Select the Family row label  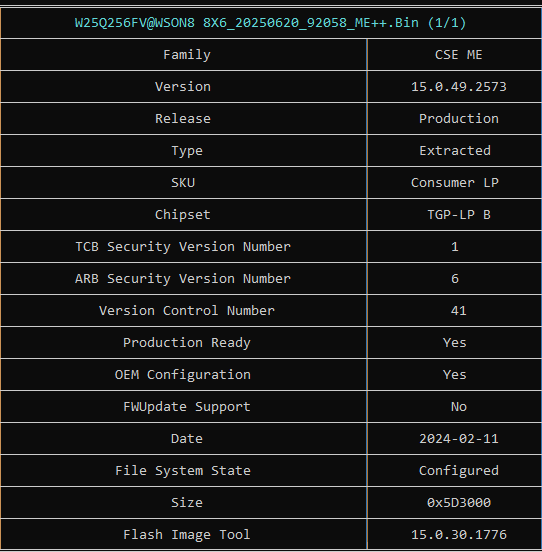[x=187, y=55]
